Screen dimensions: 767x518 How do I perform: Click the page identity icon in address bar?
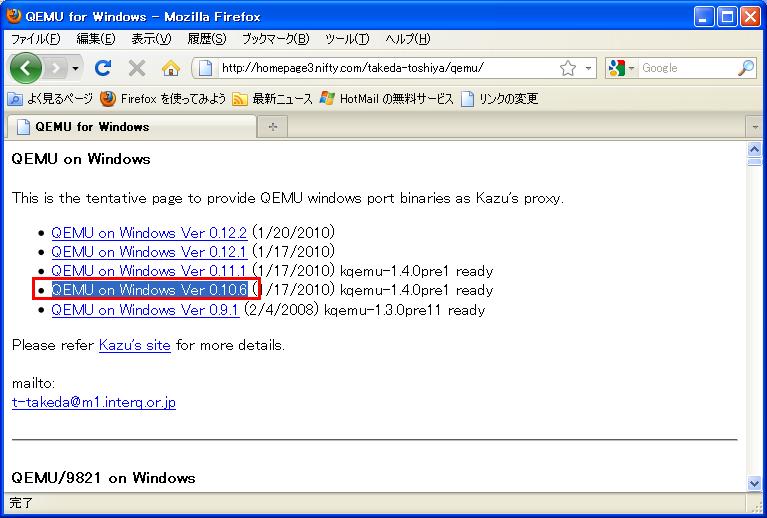point(205,68)
